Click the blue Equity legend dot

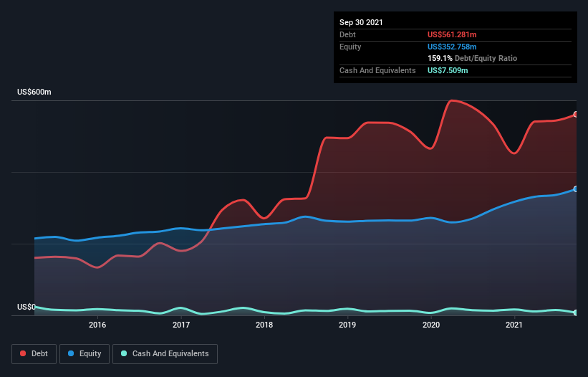click(71, 353)
